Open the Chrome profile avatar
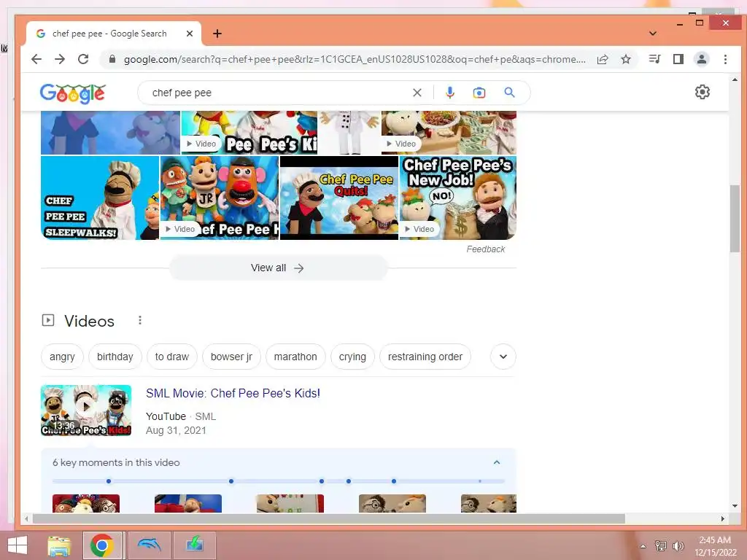This screenshot has width=747, height=560. coord(701,59)
